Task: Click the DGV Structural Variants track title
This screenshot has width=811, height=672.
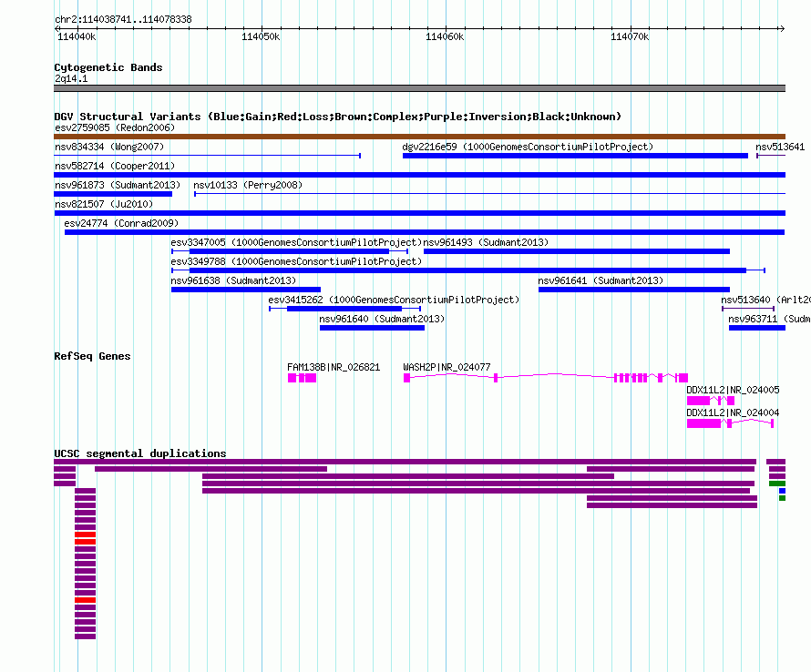Action: tap(338, 117)
